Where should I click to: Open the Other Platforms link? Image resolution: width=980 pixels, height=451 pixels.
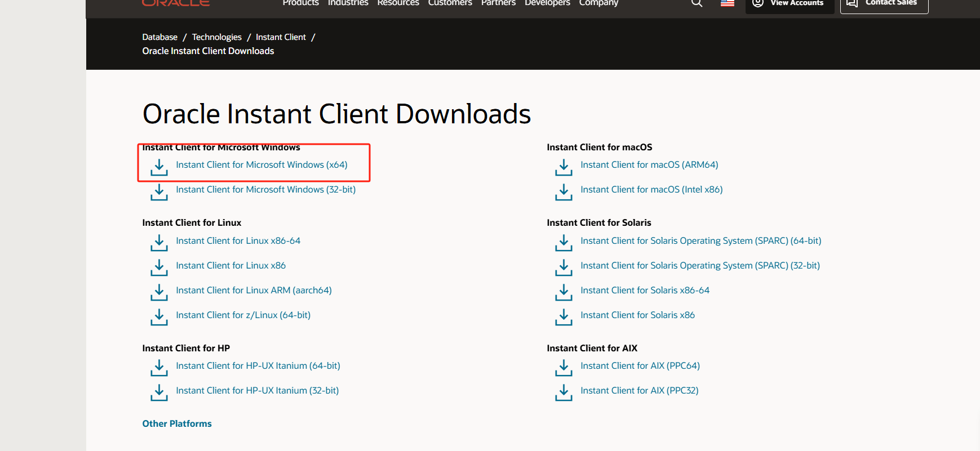177,424
